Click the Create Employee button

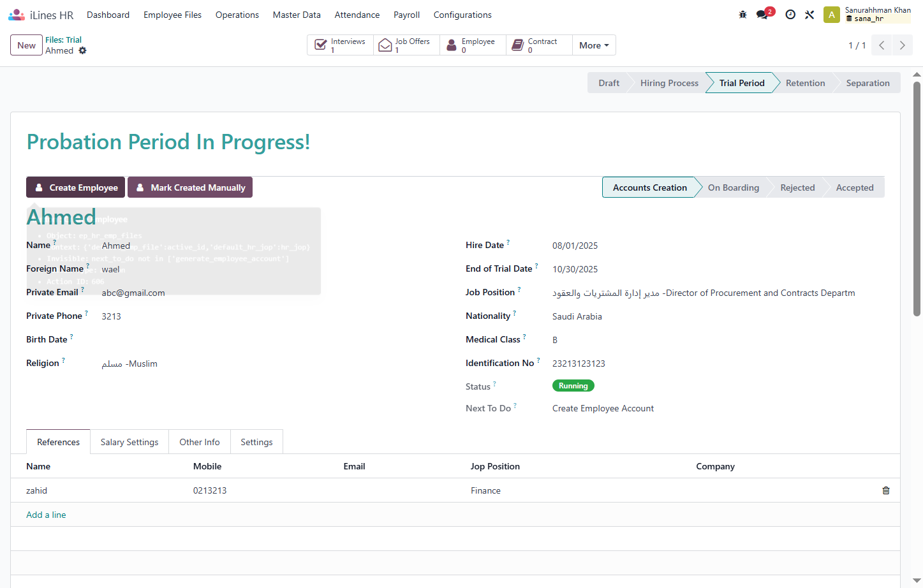pyautogui.click(x=76, y=187)
